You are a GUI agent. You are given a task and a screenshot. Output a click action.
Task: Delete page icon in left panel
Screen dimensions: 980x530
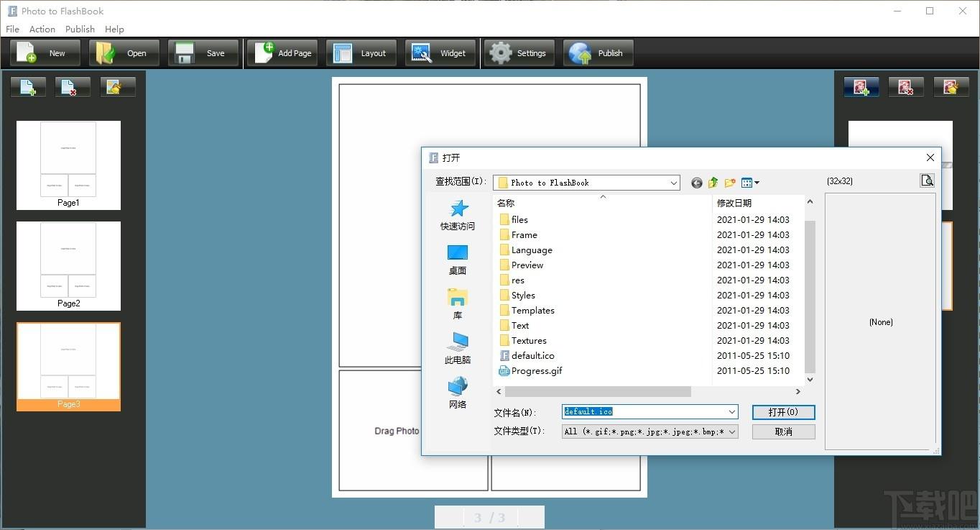coord(73,87)
